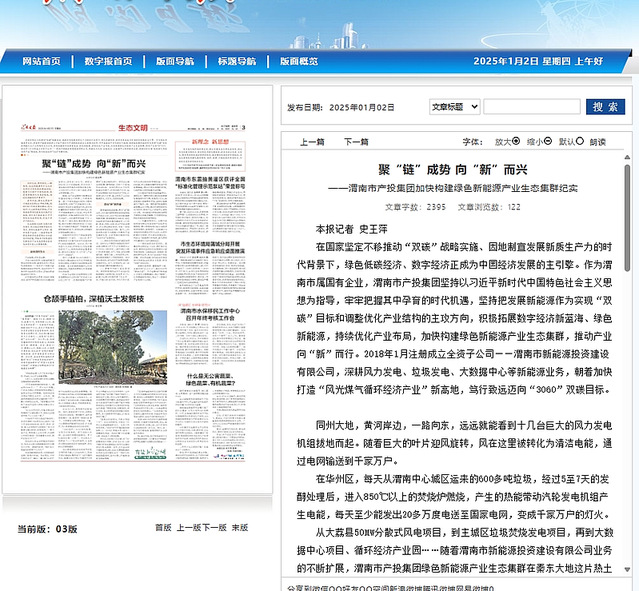
Task: Open 数字报首页 in navigation bar
Action: (x=108, y=61)
